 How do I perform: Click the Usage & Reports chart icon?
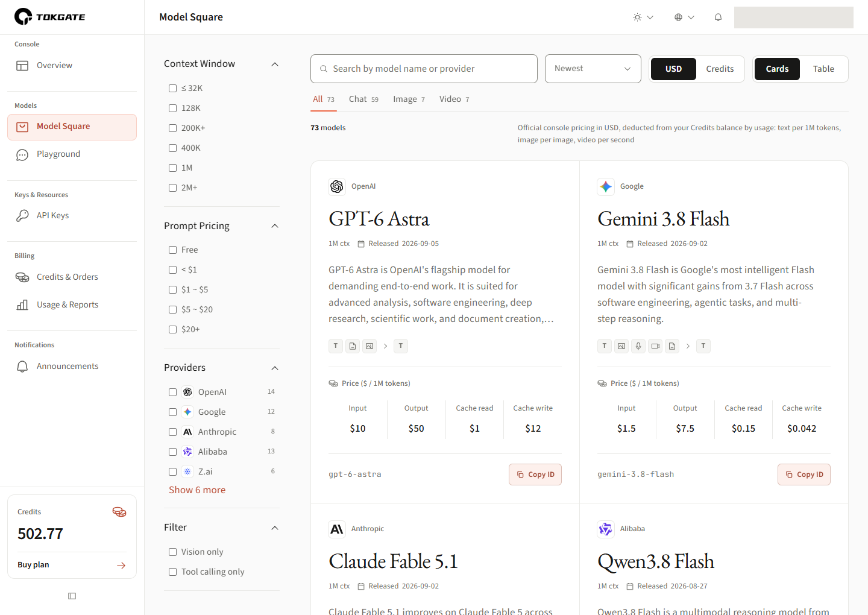click(22, 305)
